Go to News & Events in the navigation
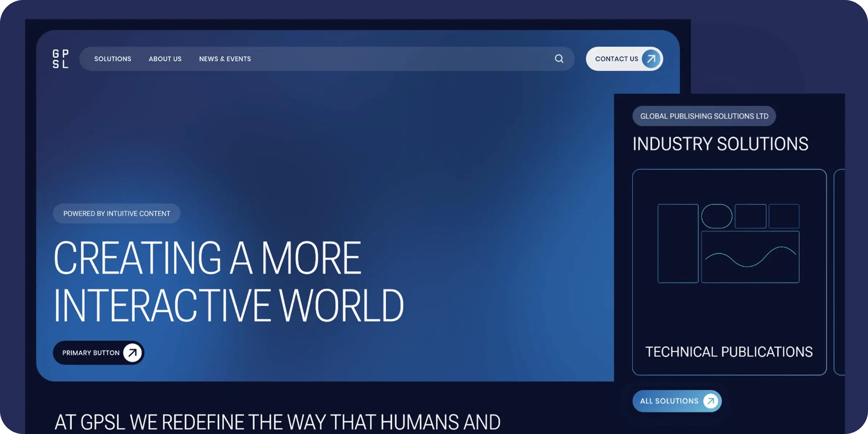The image size is (868, 434). (x=225, y=59)
